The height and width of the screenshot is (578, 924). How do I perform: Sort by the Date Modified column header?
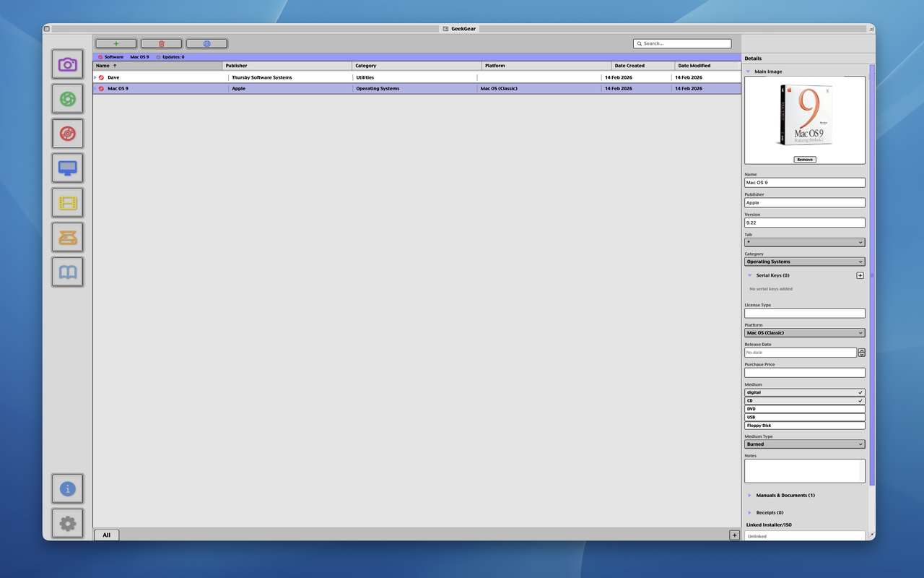[x=707, y=66]
